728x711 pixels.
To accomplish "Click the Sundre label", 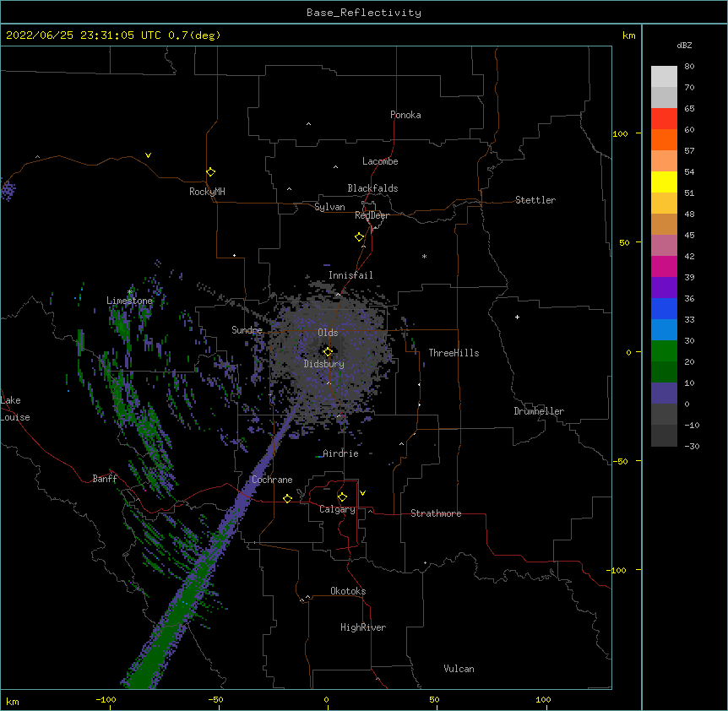I will [x=247, y=330].
